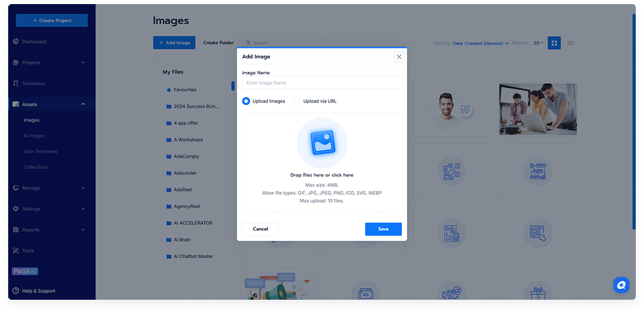644x312 pixels.
Task: Click the grid view icon
Action: point(554,43)
